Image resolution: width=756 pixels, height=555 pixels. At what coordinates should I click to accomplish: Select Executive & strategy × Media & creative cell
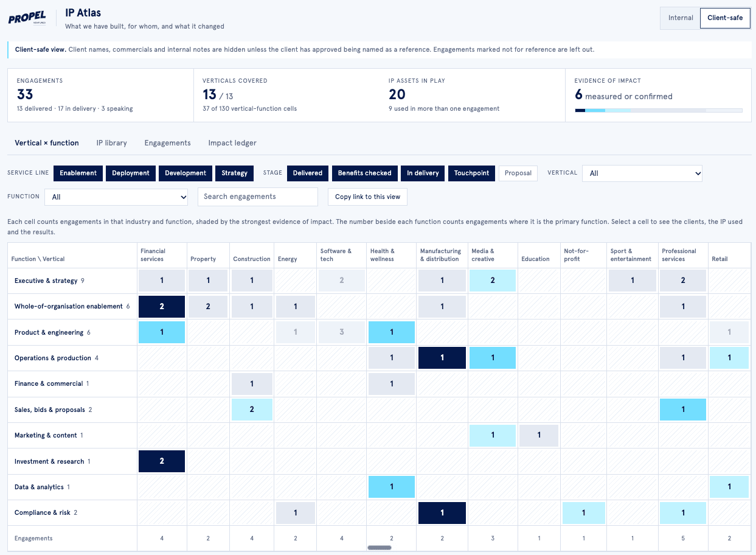point(493,281)
